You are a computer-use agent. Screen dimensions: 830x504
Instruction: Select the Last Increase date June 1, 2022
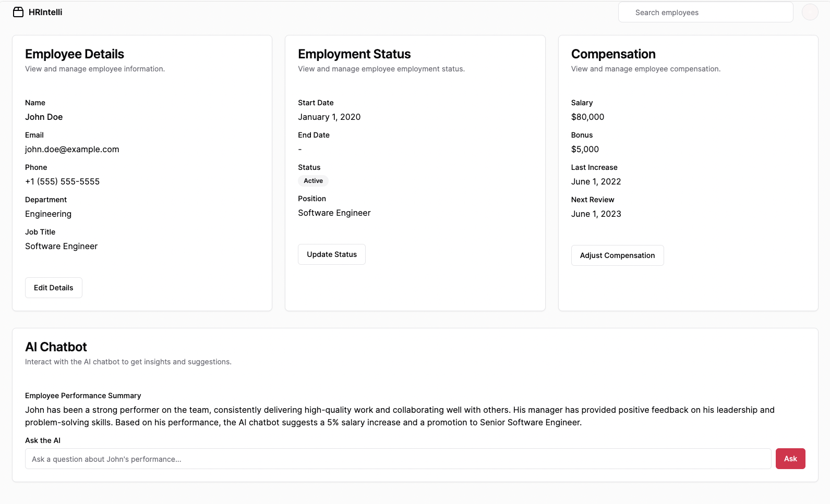[596, 181]
